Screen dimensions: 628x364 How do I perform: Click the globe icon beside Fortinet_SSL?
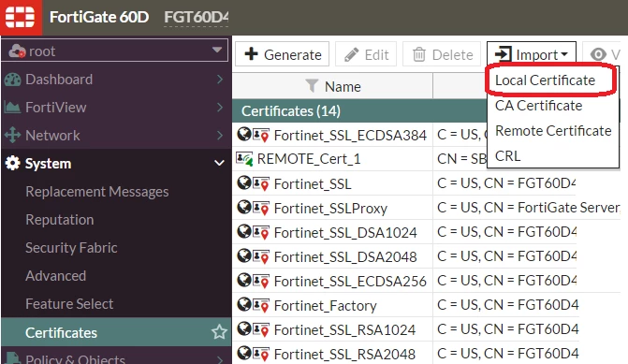[243, 183]
